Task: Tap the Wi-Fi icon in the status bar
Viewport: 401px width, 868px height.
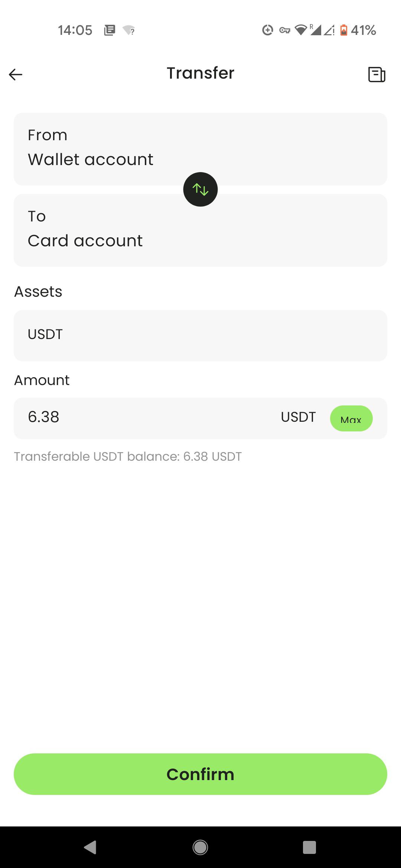Action: pyautogui.click(x=301, y=30)
